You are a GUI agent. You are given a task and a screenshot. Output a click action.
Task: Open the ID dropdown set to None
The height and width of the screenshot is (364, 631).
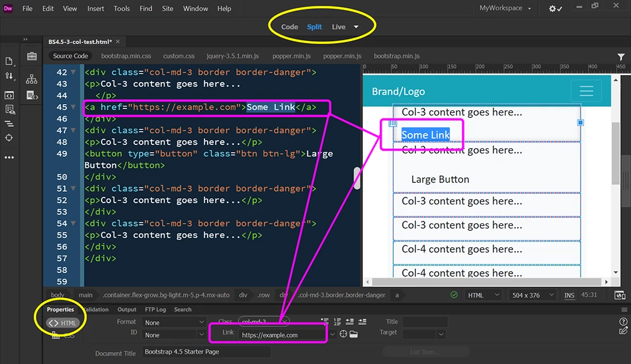(174, 335)
